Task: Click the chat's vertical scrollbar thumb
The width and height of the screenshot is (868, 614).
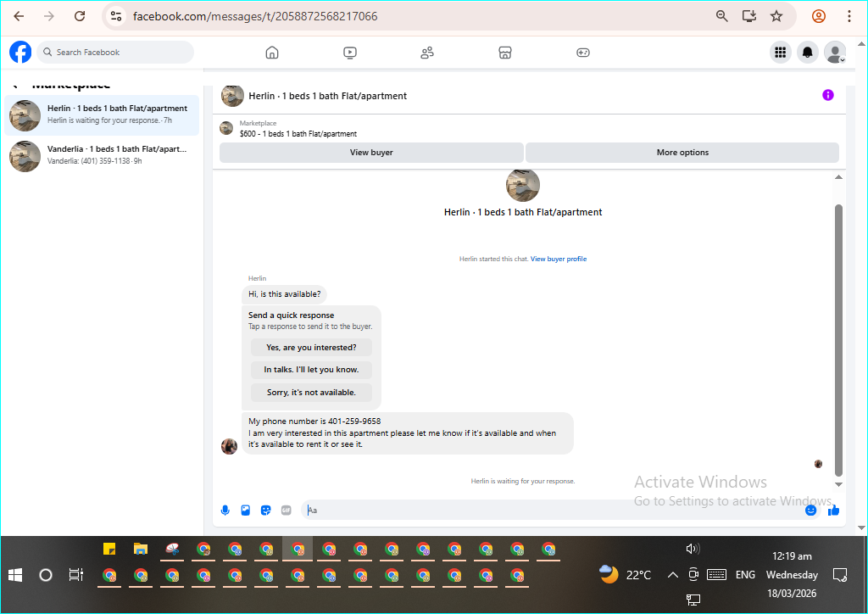Action: [x=838, y=340]
